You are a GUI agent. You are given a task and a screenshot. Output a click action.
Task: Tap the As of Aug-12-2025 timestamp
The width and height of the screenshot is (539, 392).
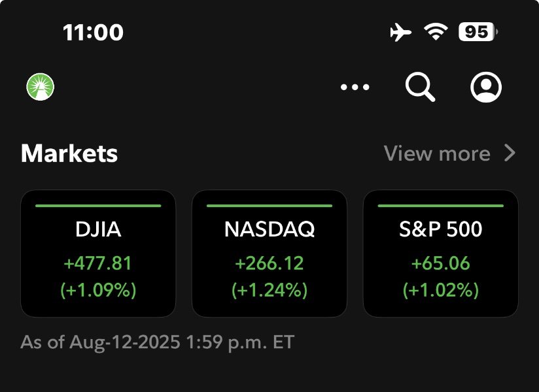point(157,342)
